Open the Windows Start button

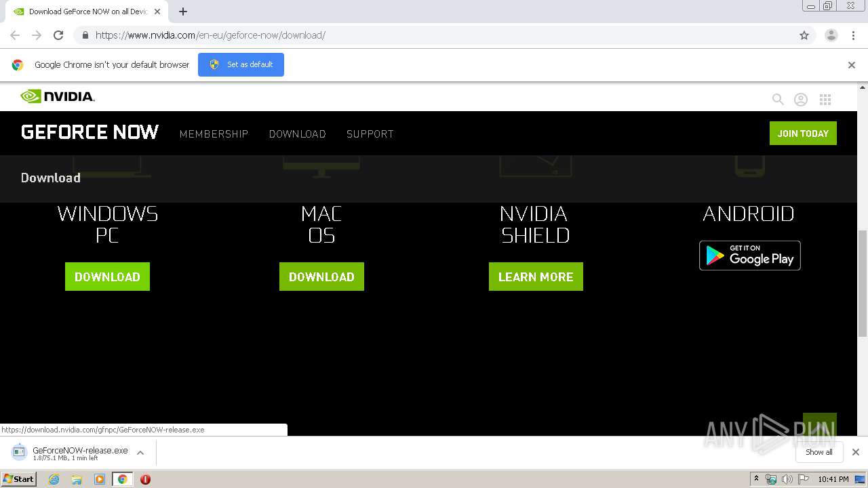[x=19, y=479]
